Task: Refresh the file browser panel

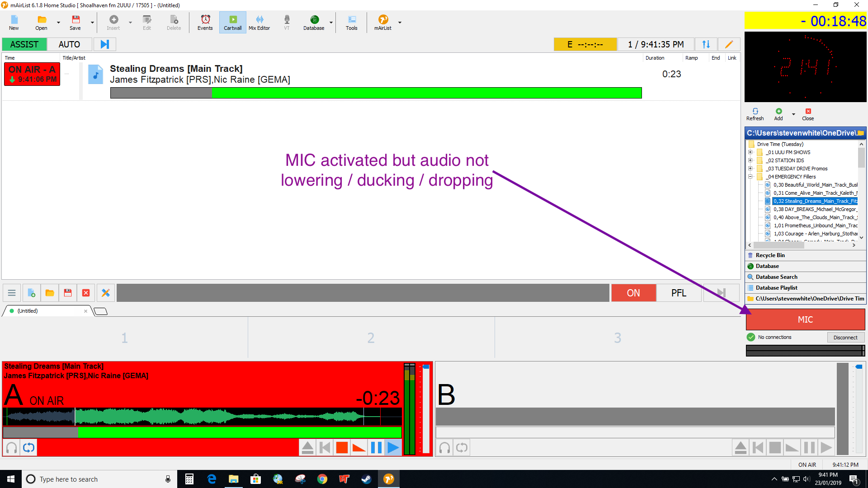Action: (x=755, y=114)
